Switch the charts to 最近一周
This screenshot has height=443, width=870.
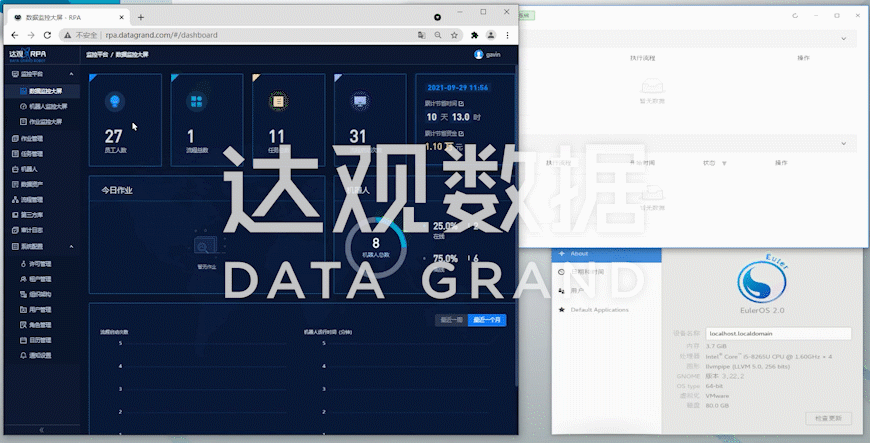click(452, 320)
